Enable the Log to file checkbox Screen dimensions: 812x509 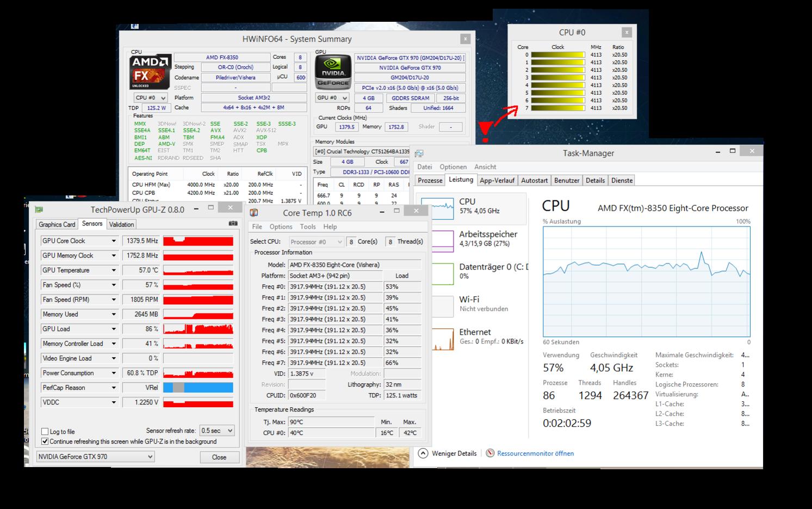pyautogui.click(x=45, y=432)
